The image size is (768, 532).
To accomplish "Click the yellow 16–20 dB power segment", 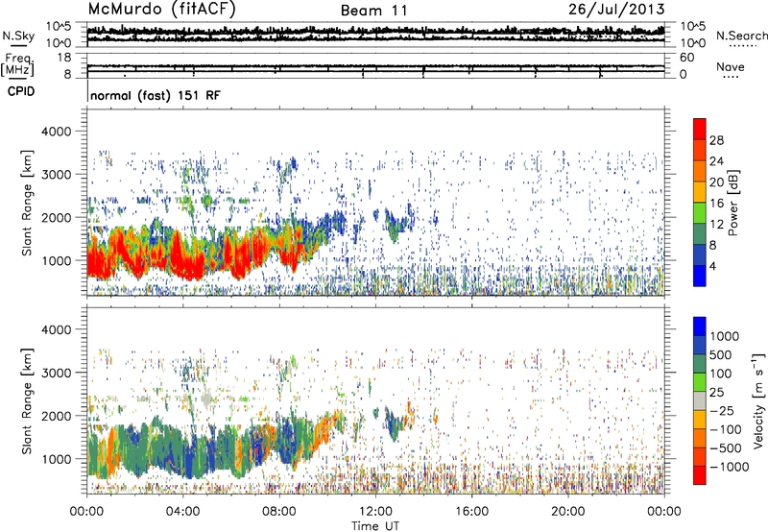I will [x=700, y=192].
